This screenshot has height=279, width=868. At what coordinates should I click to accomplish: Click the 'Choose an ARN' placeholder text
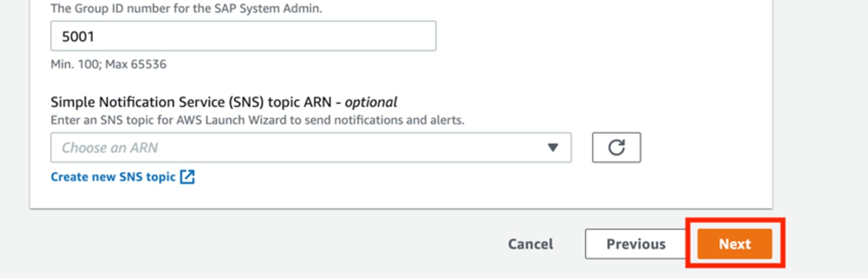point(109,148)
